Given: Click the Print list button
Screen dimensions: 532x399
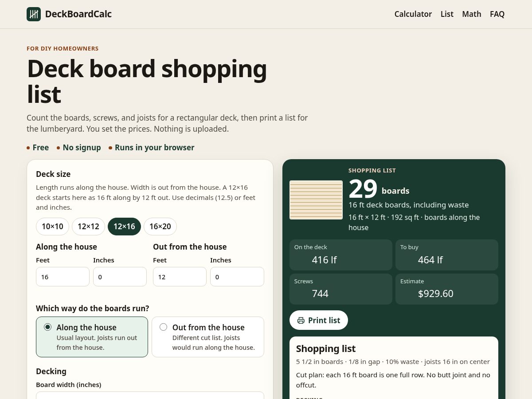Looking at the screenshot, I should coord(319,320).
